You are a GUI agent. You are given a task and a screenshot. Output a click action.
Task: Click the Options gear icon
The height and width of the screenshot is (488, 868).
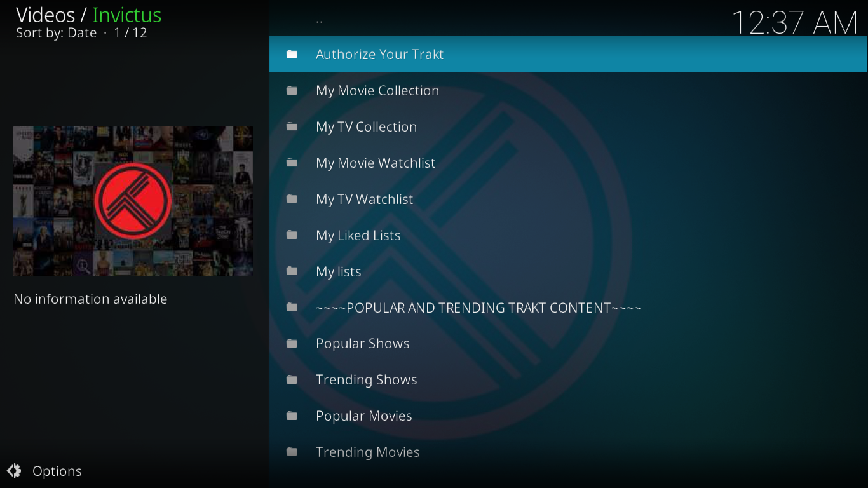click(x=14, y=471)
